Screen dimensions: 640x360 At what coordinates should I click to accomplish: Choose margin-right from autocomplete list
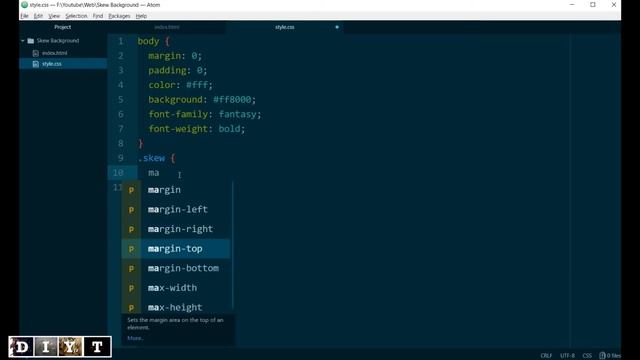coord(176,229)
